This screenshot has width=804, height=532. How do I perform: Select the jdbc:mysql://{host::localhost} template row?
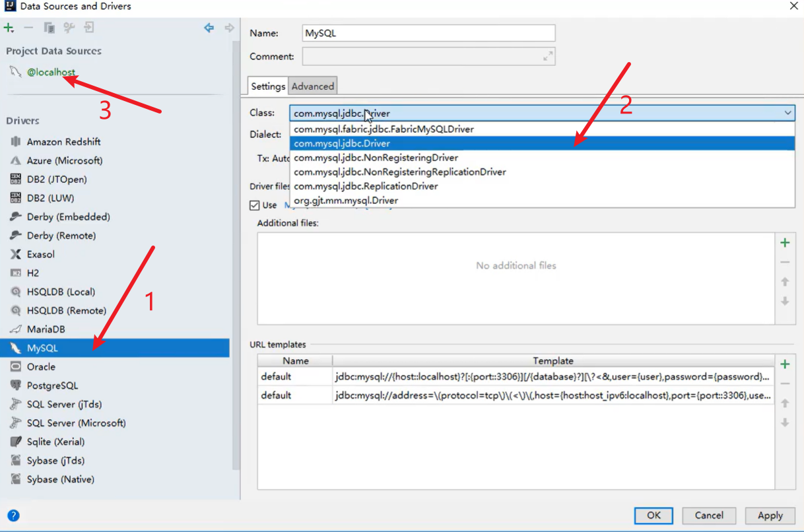tap(516, 377)
